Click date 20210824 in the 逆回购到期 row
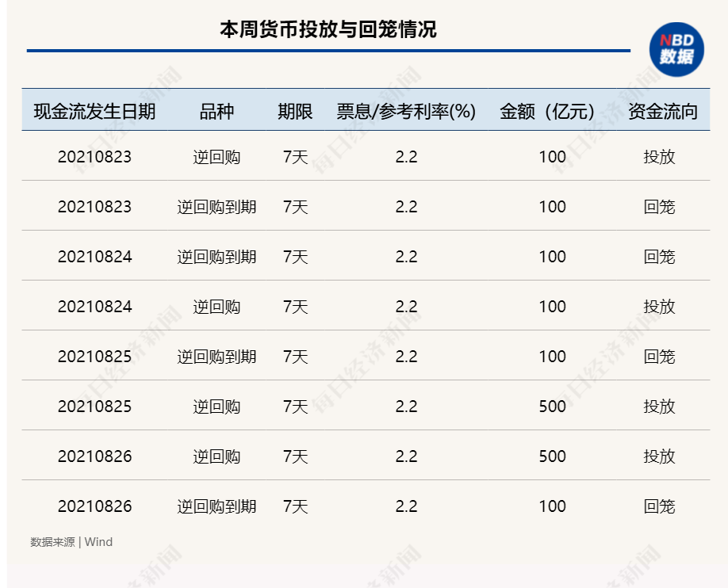The image size is (728, 588). (94, 257)
